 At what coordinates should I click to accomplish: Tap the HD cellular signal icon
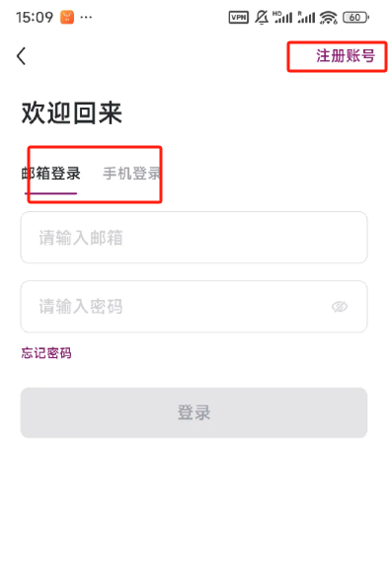tap(282, 17)
